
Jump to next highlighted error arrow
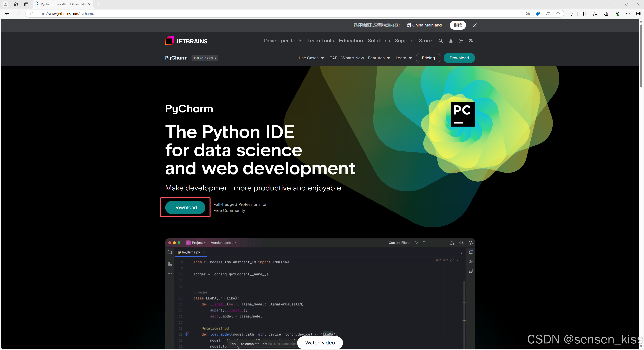point(463,260)
